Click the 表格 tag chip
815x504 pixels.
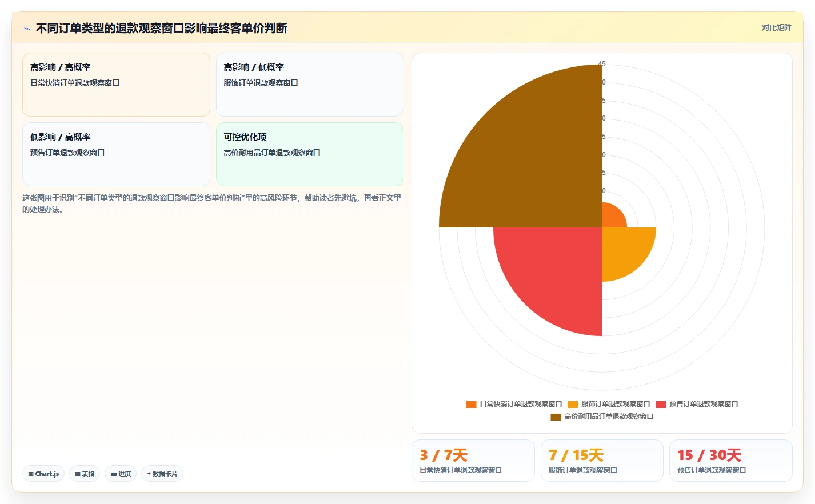pyautogui.click(x=85, y=474)
